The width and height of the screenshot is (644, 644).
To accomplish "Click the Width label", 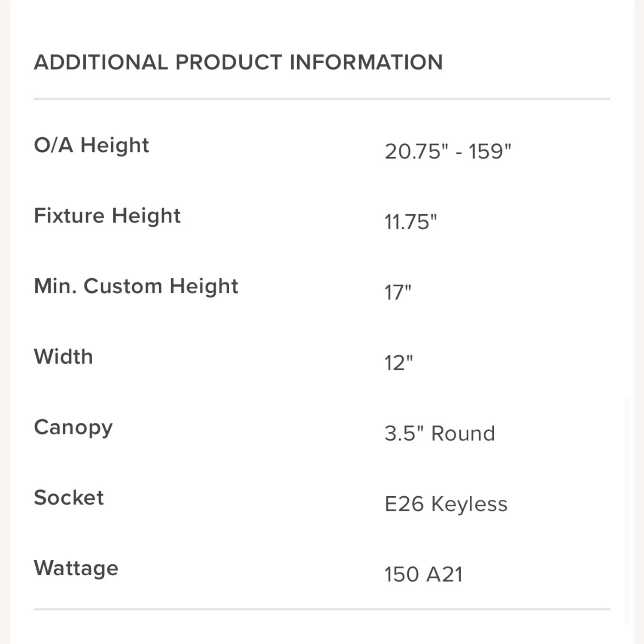I will [63, 357].
